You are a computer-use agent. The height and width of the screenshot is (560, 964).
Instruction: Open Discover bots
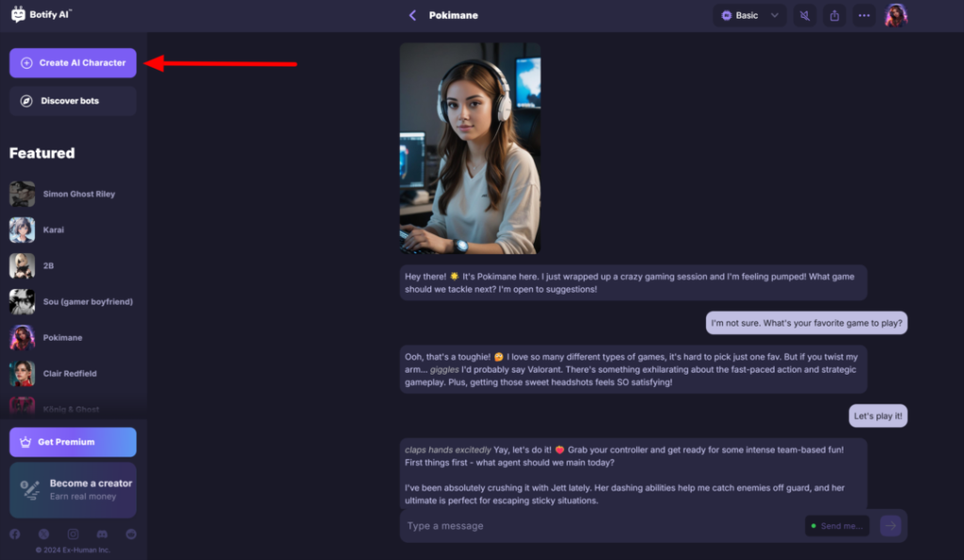(x=72, y=101)
